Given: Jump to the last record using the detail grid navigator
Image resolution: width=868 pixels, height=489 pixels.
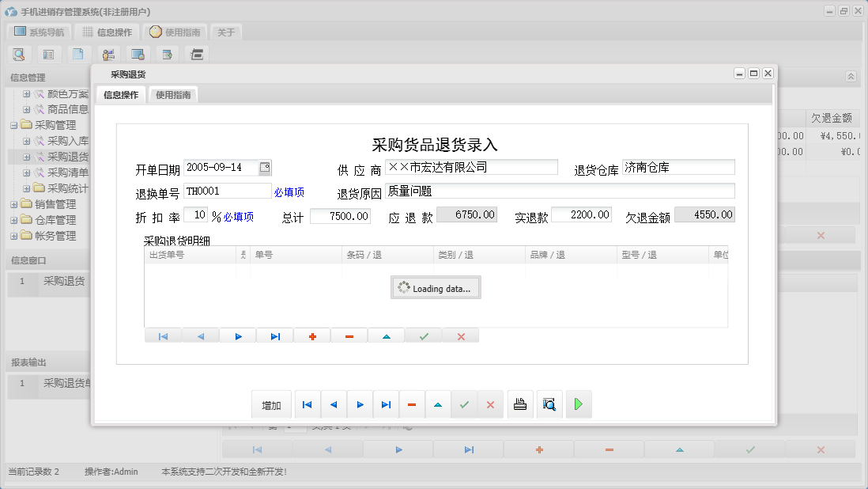Looking at the screenshot, I should click(274, 335).
